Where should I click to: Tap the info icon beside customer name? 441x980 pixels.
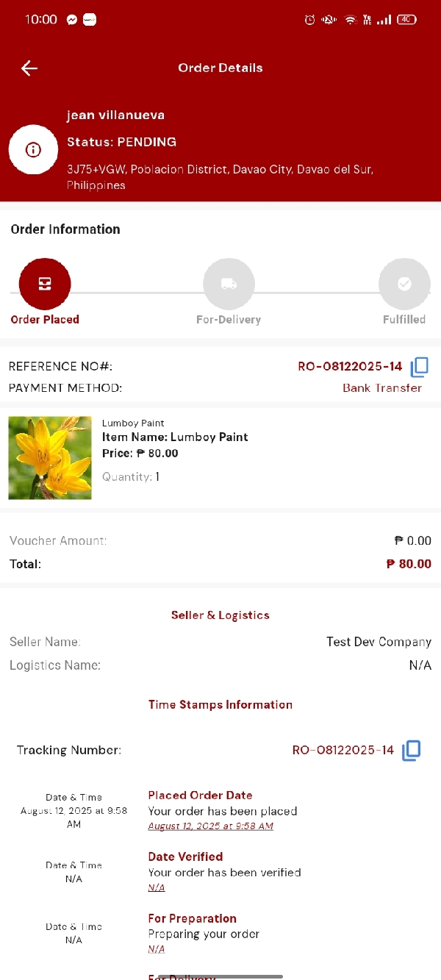[x=33, y=150]
